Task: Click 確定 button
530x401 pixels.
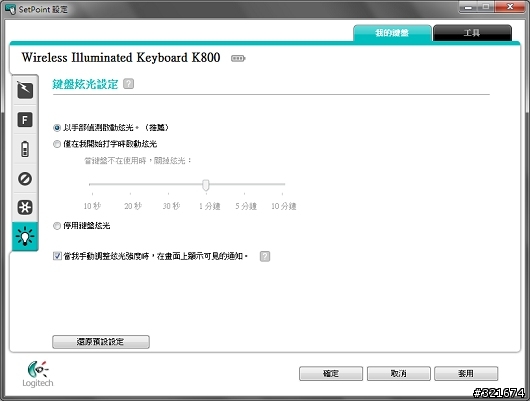Action: point(331,374)
